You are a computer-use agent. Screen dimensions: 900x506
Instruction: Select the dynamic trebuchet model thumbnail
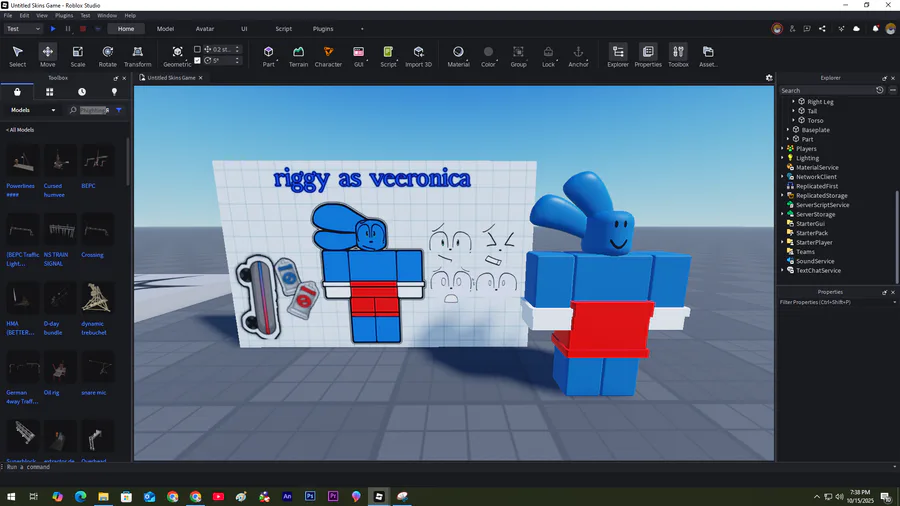click(x=96, y=298)
